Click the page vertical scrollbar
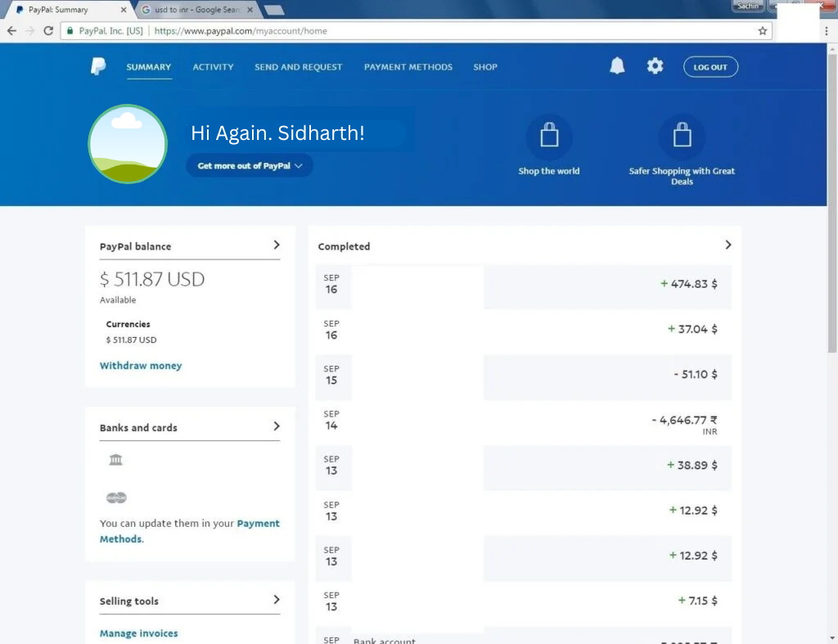This screenshot has width=838, height=644. click(x=832, y=203)
